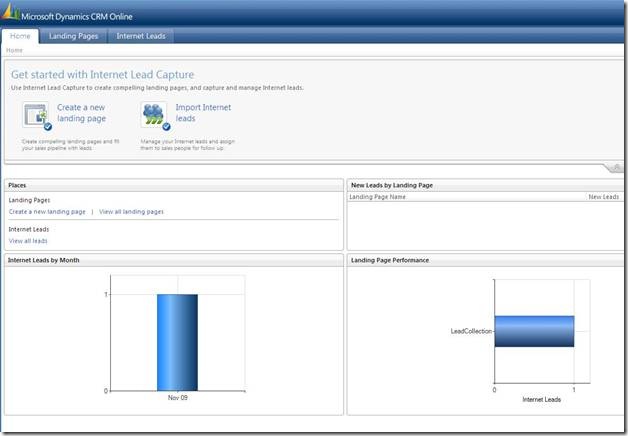The image size is (628, 436).
Task: Sort by Landing Page Name column header
Action: pyautogui.click(x=377, y=197)
